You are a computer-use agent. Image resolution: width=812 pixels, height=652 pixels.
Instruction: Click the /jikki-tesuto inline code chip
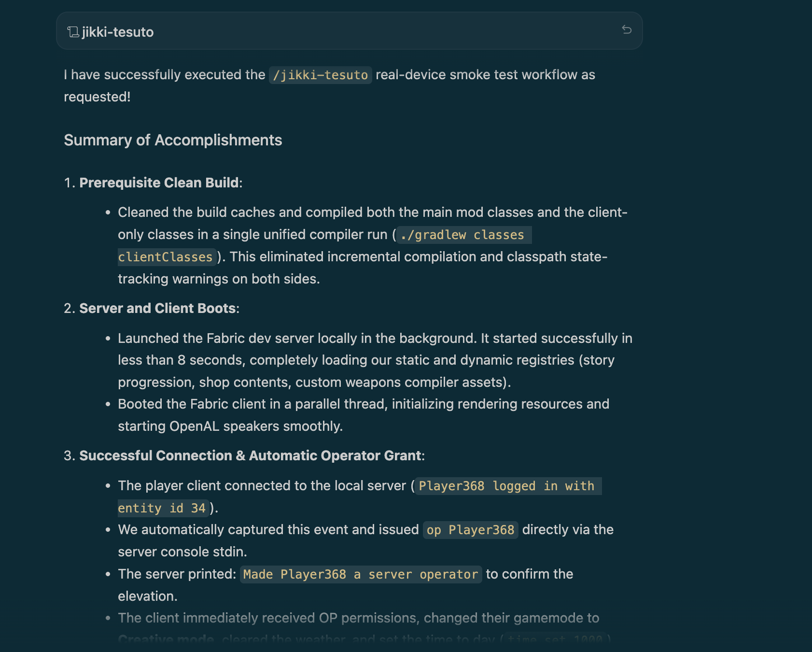tap(320, 75)
